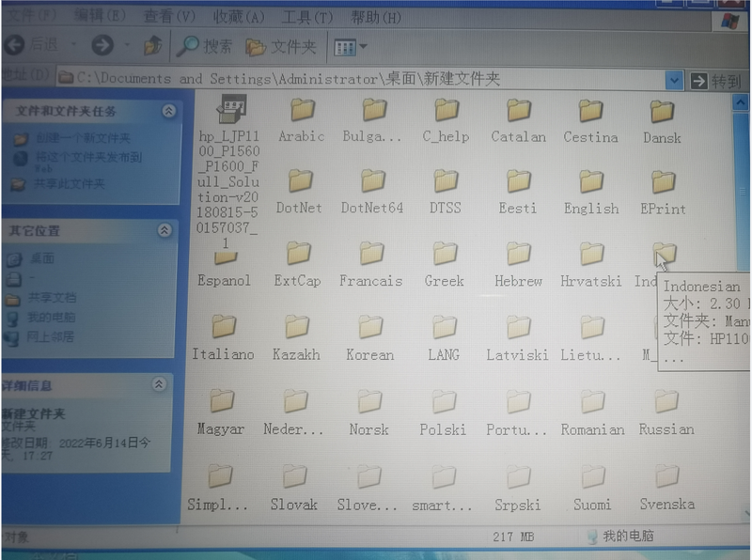Select the English folder icon

pos(591,181)
